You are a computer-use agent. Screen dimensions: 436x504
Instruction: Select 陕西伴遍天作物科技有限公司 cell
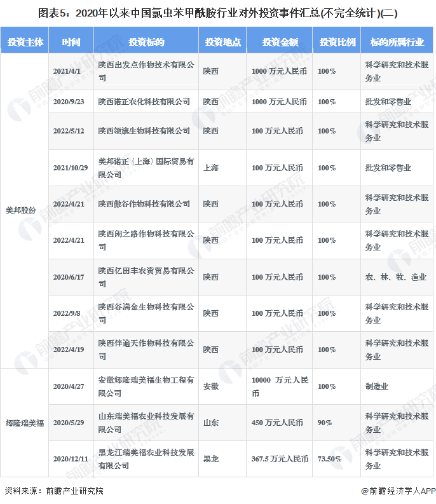(x=146, y=350)
